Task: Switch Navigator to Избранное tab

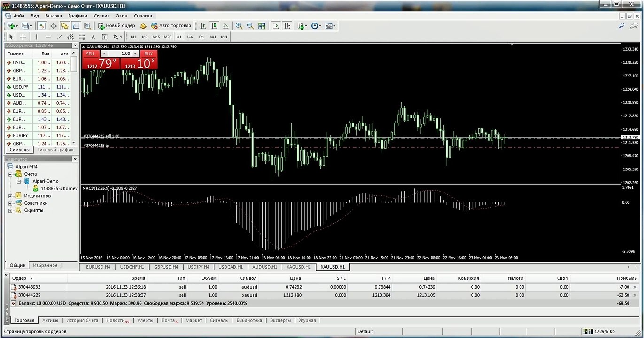Action: pos(45,265)
